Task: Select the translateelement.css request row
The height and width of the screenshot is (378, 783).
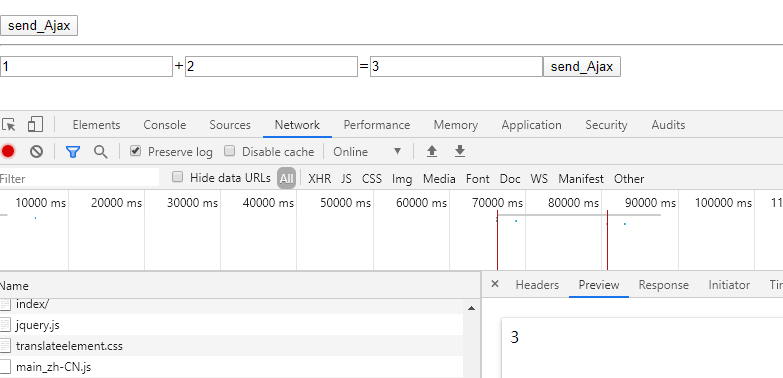Action: tap(231, 346)
